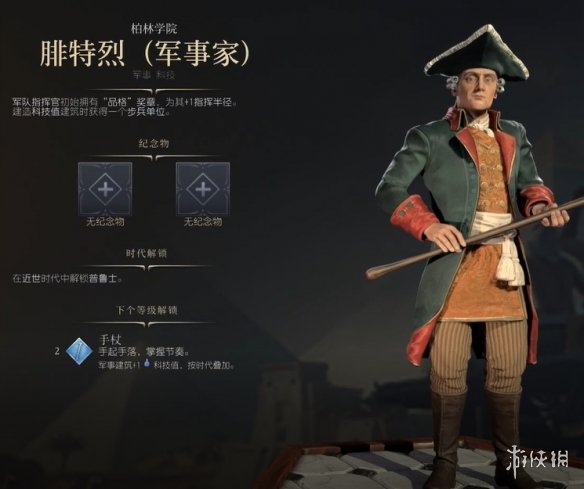Click the leader ability description about 军队指挥官
Screen dimensions: 584x489
[125, 107]
